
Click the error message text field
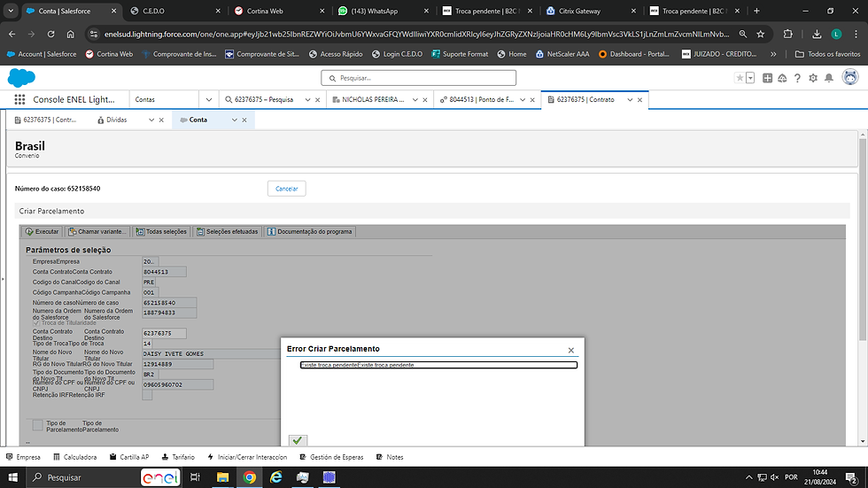438,365
